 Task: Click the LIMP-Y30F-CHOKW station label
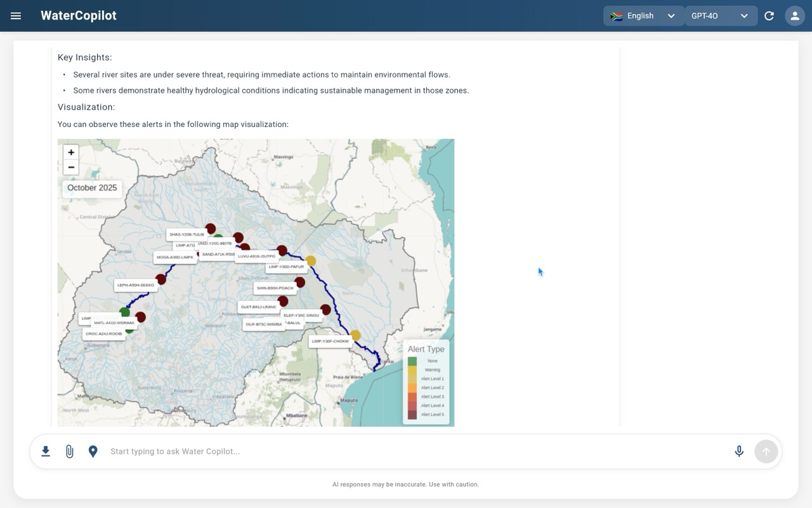(330, 341)
